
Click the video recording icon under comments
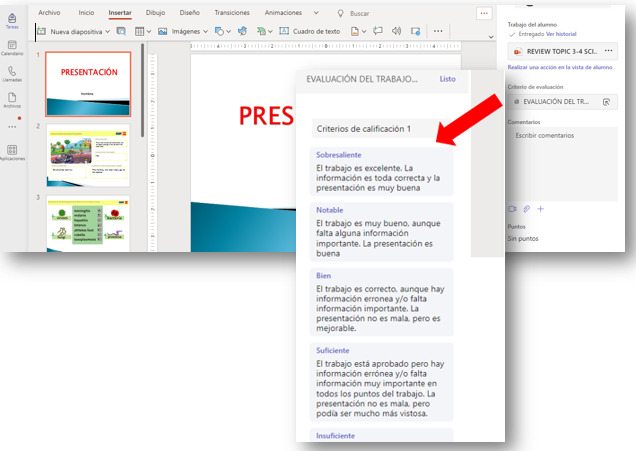tap(512, 209)
